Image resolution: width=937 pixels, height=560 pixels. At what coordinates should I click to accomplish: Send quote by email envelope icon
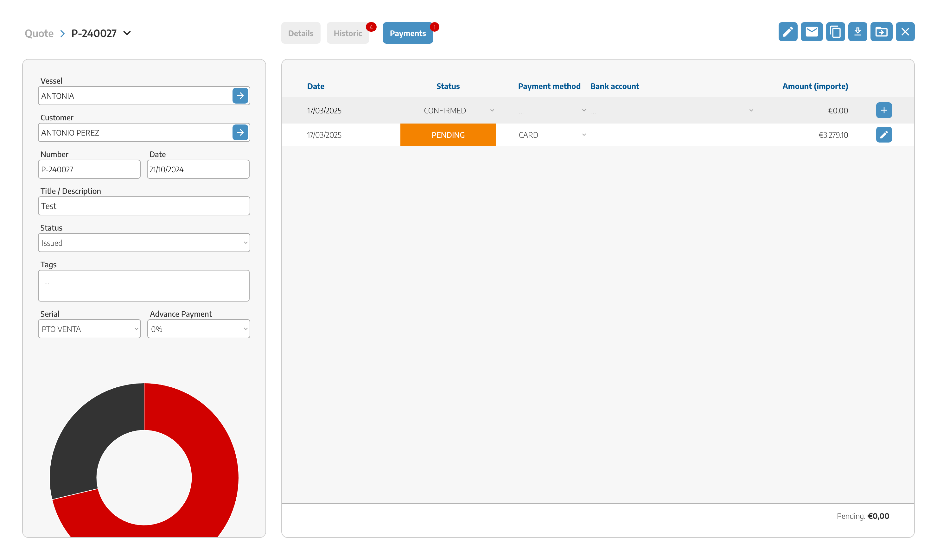coord(811,32)
